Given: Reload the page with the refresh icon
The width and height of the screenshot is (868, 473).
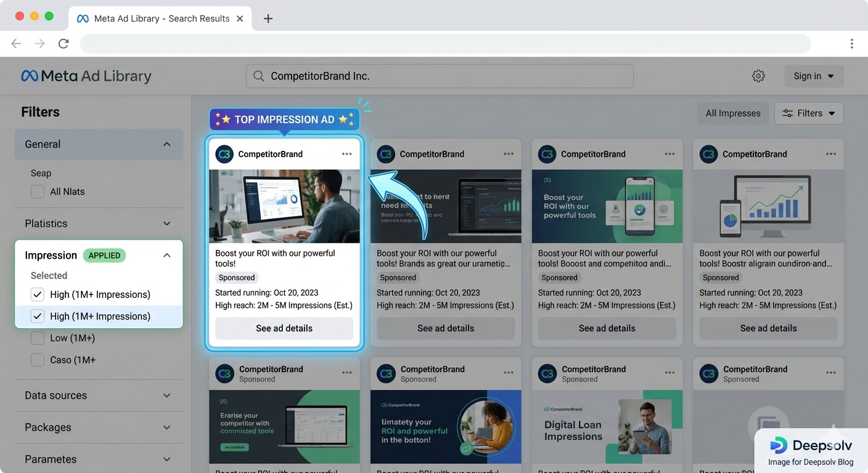Looking at the screenshot, I should point(63,43).
